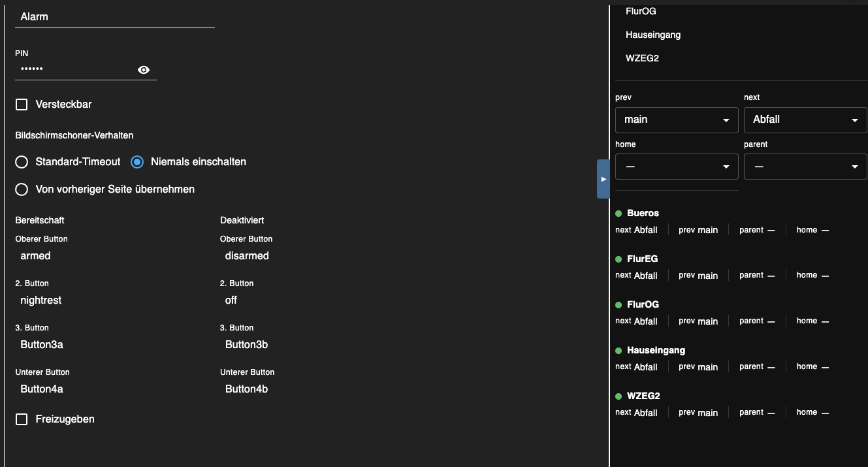Screen dimensions: 868x467
Task: Select the Standard-Timeout radio option
Action: click(22, 162)
